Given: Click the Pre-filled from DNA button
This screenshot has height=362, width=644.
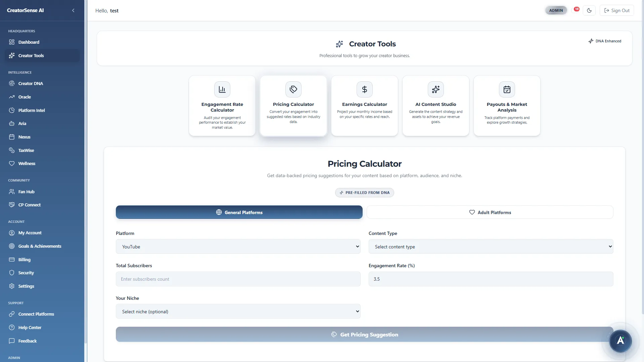Looking at the screenshot, I should click(x=364, y=193).
